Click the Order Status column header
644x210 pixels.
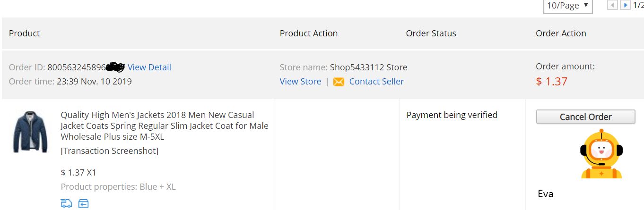(431, 33)
